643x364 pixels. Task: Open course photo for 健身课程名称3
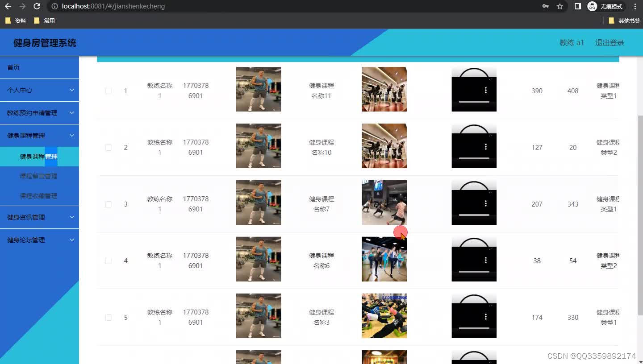pos(384,316)
